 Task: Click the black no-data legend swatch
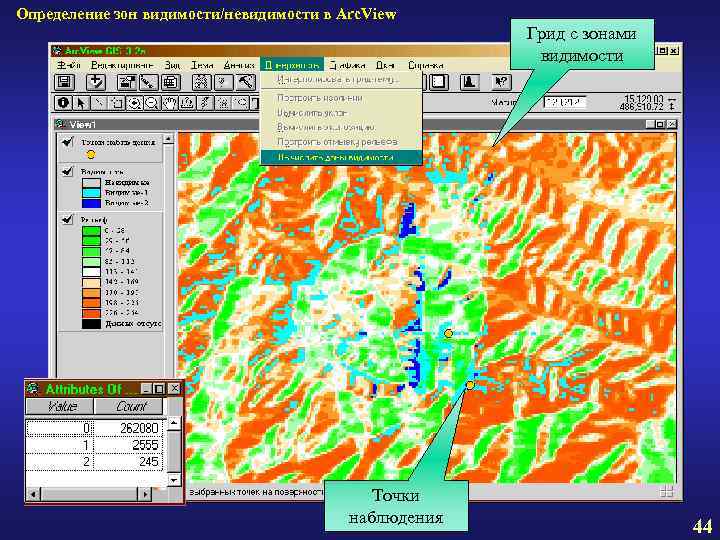91,324
